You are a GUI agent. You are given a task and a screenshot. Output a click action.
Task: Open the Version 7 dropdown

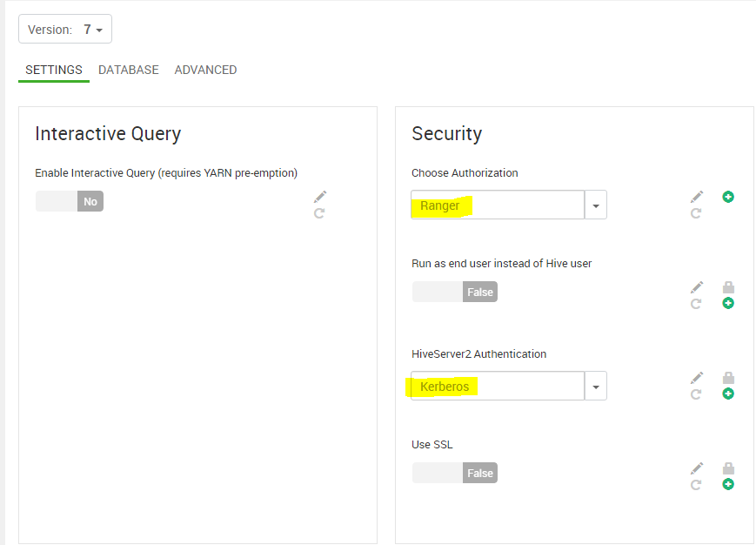[x=65, y=30]
